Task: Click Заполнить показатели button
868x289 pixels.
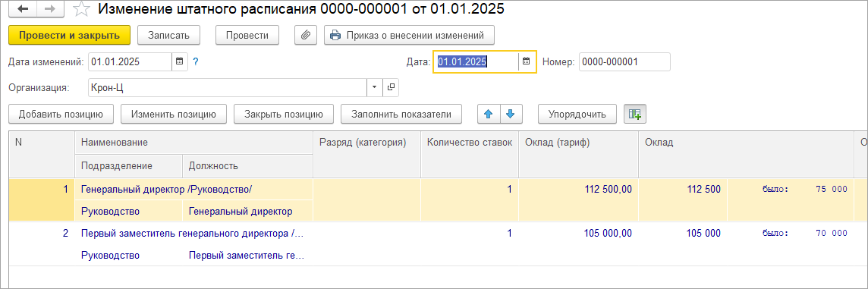Action: (401, 114)
